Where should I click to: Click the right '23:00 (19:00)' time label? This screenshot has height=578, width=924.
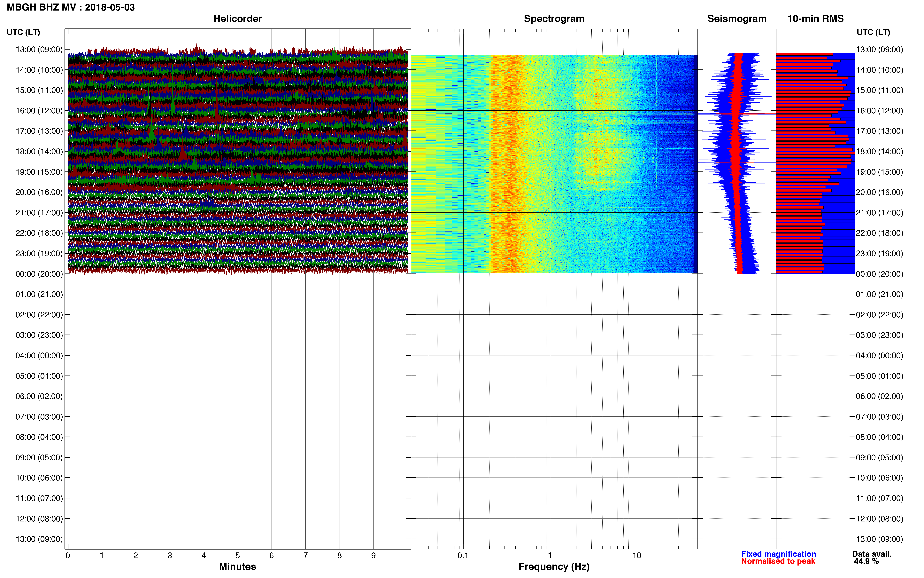880,253
